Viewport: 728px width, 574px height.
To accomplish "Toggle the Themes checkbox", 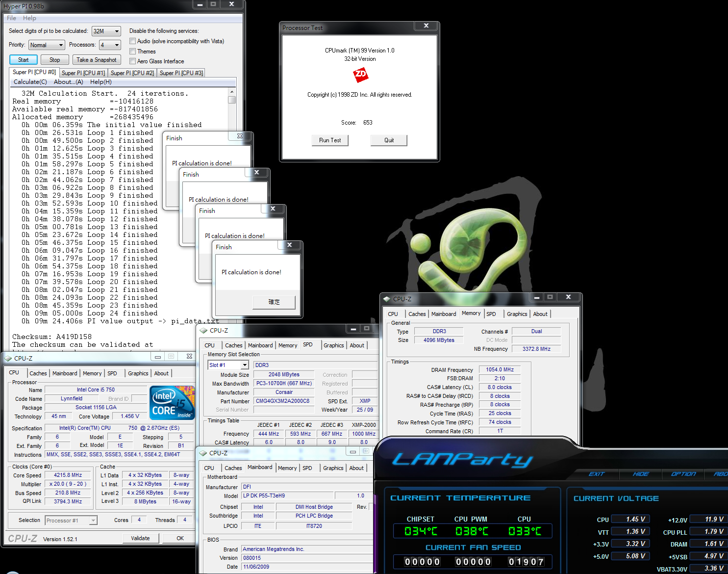I will (x=132, y=52).
